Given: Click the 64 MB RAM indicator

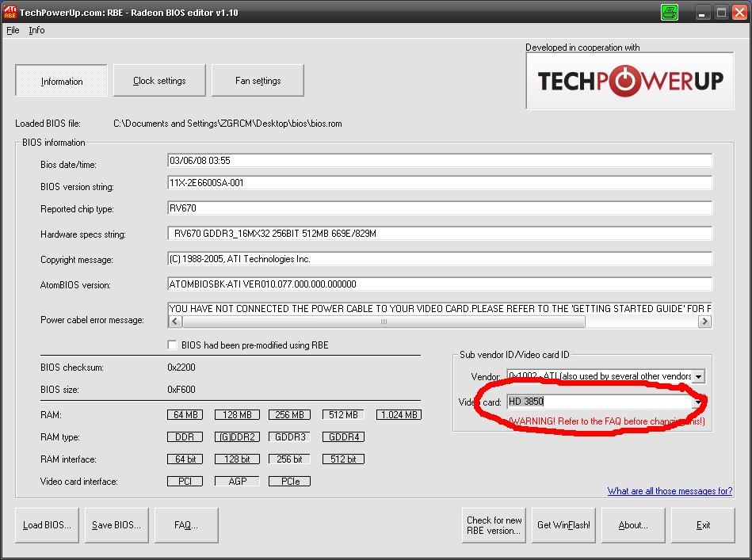Looking at the screenshot, I should [185, 415].
